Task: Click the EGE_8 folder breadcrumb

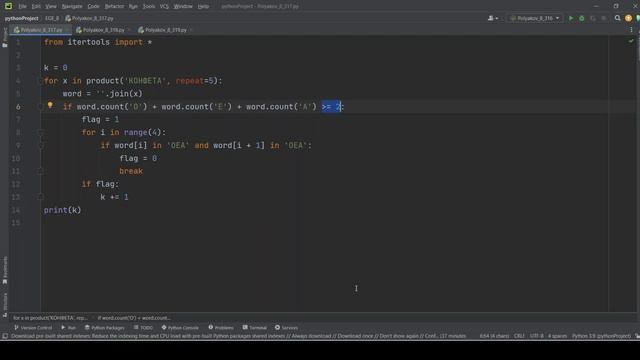Action: pyautogui.click(x=52, y=18)
